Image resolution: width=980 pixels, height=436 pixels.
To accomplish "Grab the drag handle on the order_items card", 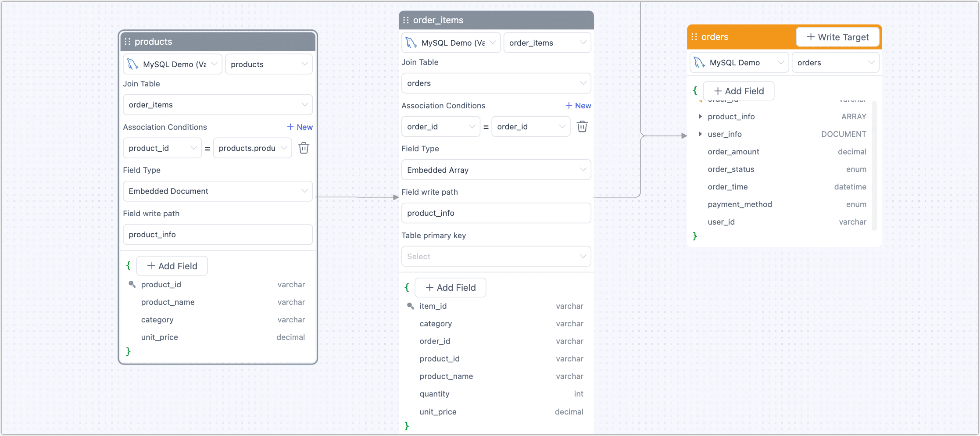I will [x=406, y=20].
